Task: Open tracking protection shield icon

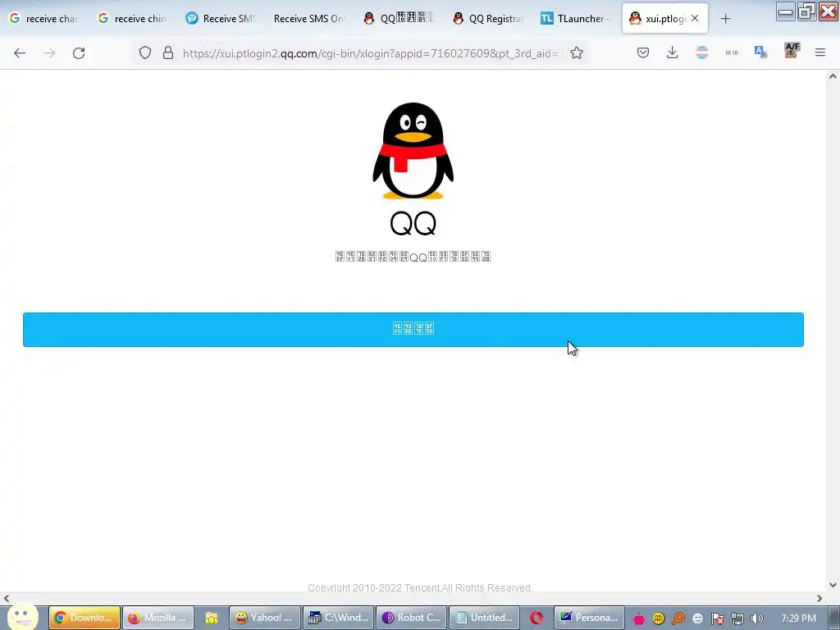Action: (145, 52)
